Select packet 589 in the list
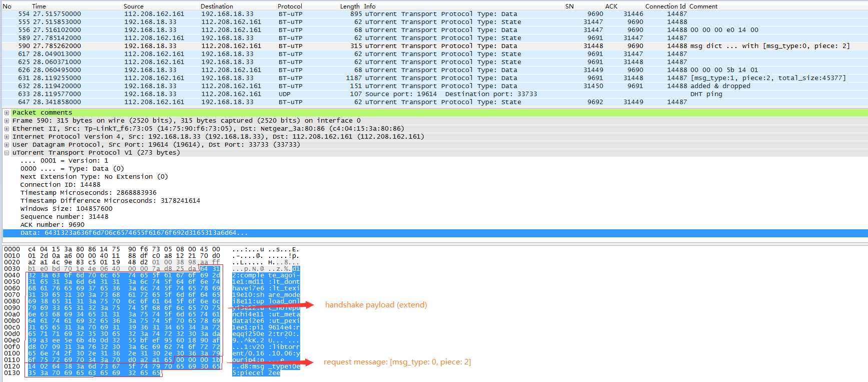Image resolution: width=868 pixels, height=382 pixels. 435,38
